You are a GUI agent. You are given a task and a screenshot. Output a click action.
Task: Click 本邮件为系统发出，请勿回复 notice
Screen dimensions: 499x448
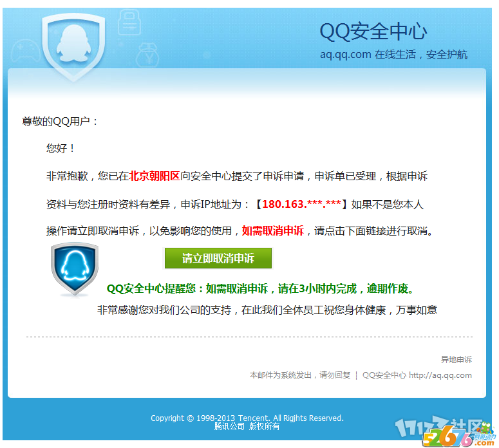coord(300,375)
